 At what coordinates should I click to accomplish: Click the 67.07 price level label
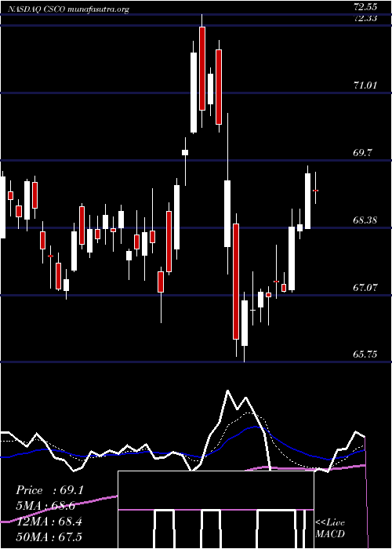pyautogui.click(x=365, y=288)
